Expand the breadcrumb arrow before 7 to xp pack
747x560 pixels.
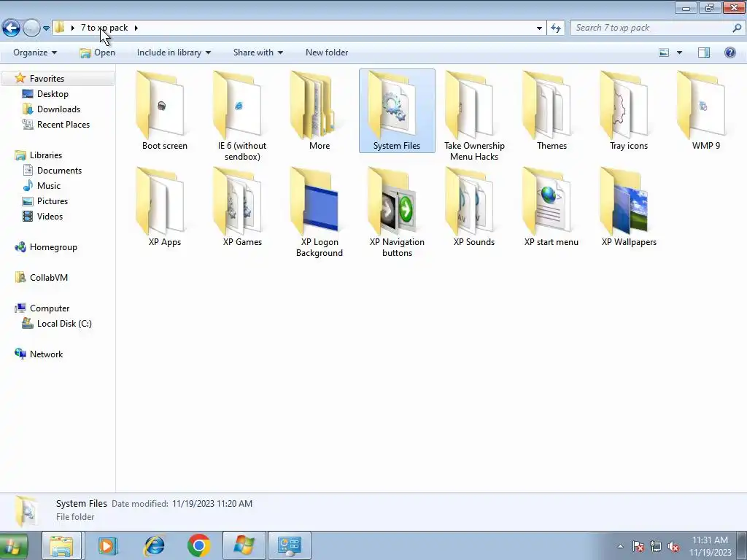[72, 28]
